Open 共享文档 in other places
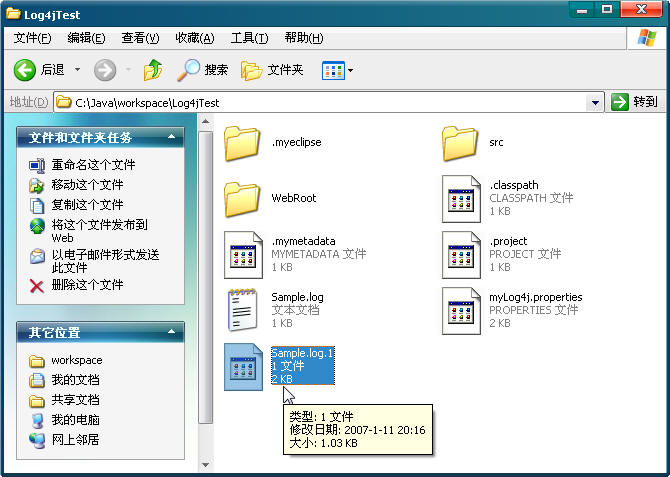The image size is (670, 477). [75, 400]
